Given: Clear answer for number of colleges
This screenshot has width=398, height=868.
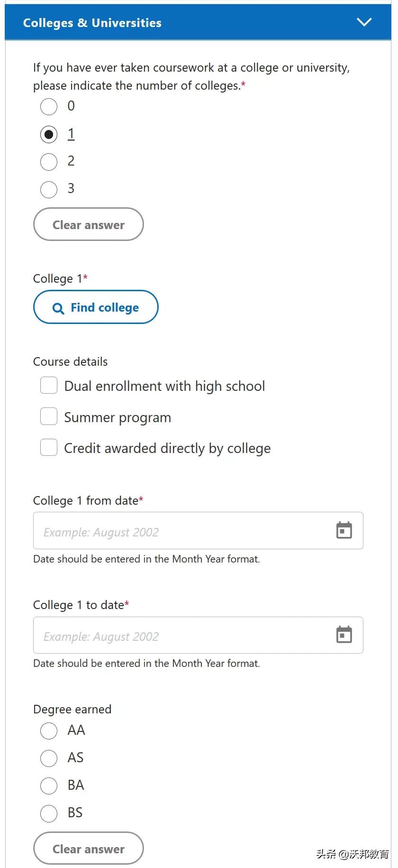Looking at the screenshot, I should point(88,224).
